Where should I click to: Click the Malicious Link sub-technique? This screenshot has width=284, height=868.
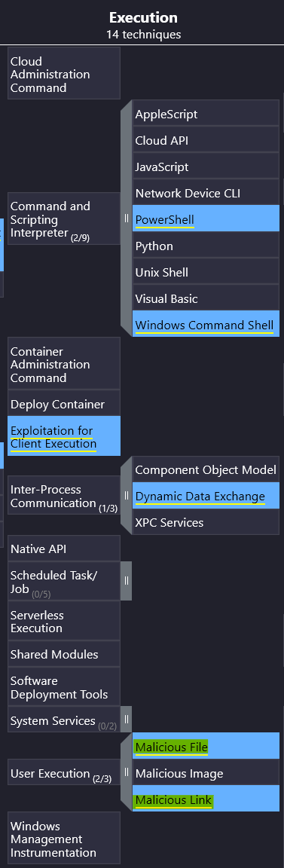pos(206,799)
